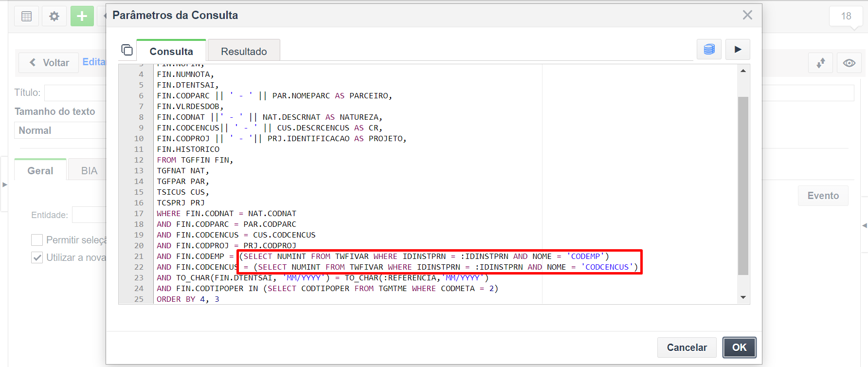Click PAR.CODPARC on line 18
Viewport: 868px width, 367px height.
pyautogui.click(x=270, y=224)
